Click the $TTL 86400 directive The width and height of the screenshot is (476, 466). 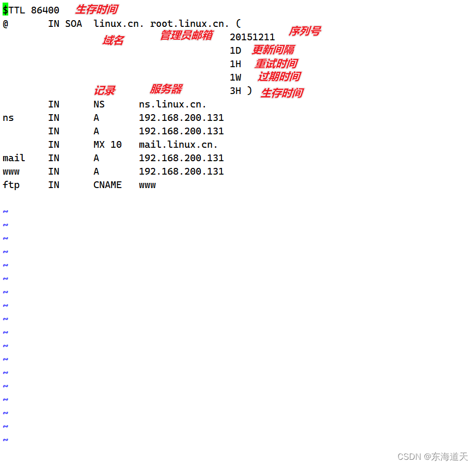tap(32, 9)
